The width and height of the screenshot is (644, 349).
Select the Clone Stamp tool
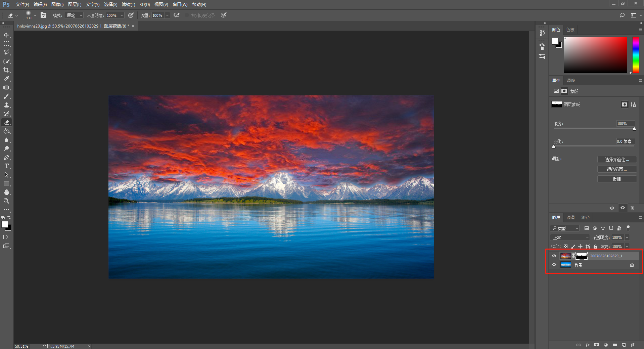(6, 105)
